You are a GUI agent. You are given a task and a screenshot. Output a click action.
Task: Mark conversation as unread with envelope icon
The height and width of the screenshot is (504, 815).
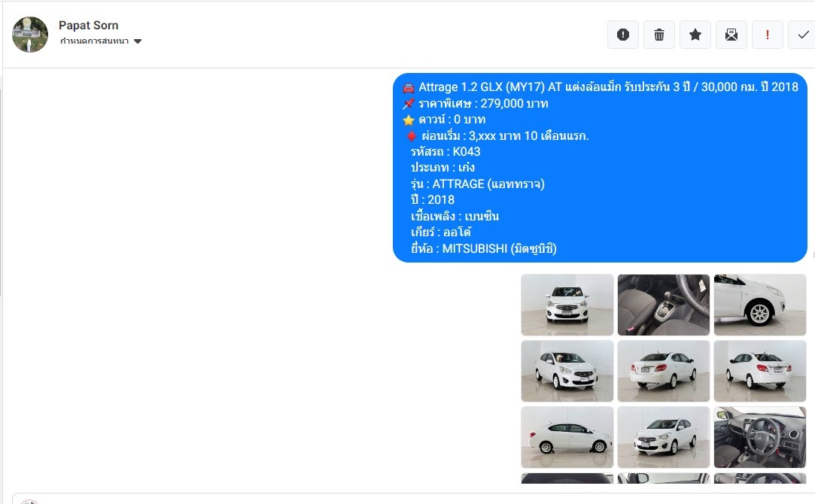[x=731, y=35]
